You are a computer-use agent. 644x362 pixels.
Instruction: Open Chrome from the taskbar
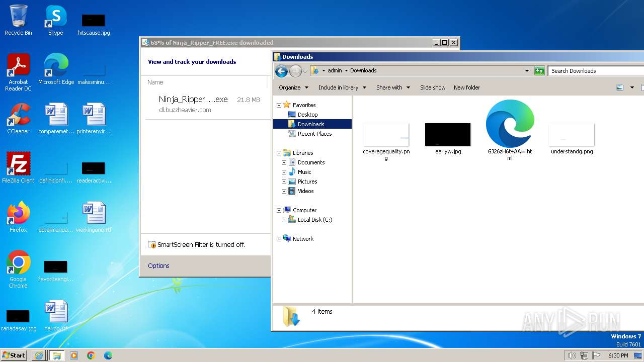point(91,355)
